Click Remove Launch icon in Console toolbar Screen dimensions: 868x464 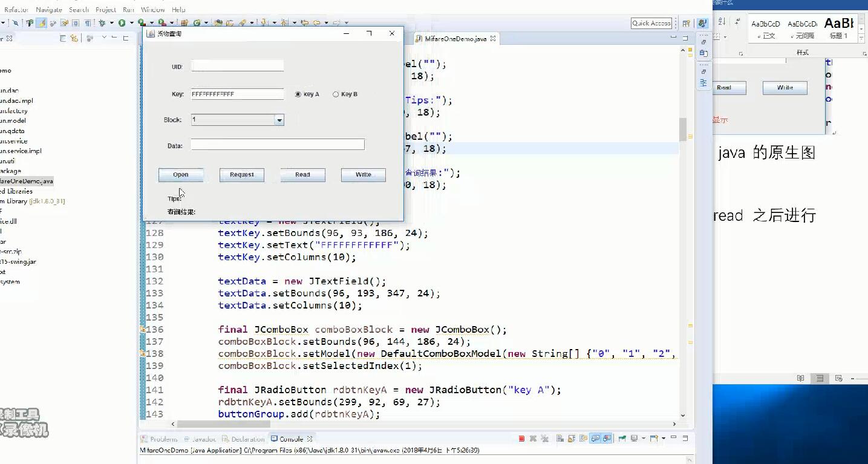pyautogui.click(x=534, y=439)
